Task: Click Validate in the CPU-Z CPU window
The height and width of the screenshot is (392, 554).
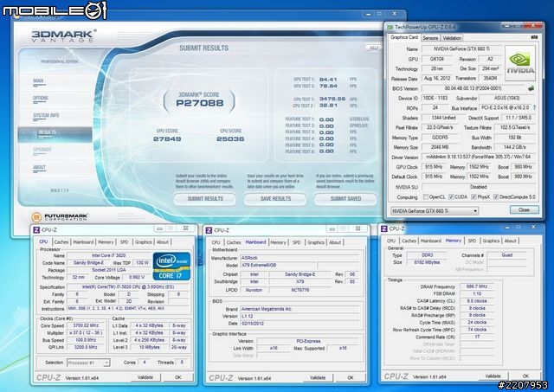Action: point(145,377)
